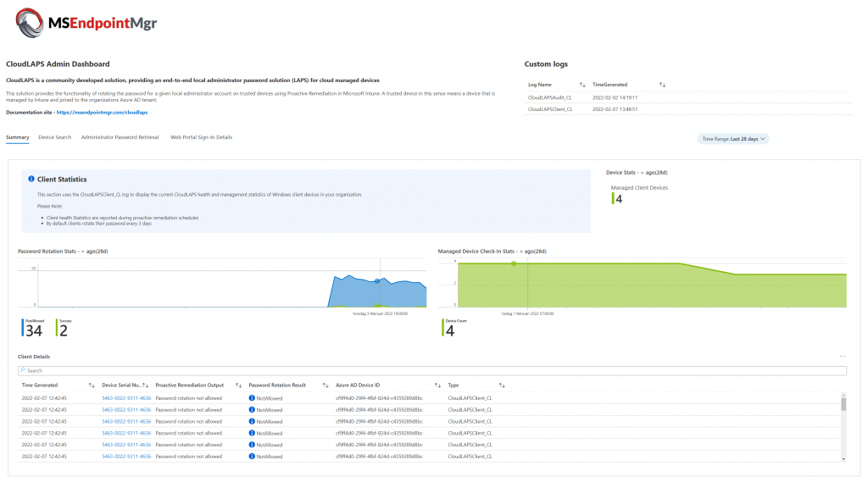The height and width of the screenshot is (482, 868).
Task: Open the msendpointmgr.com/cloudlaps documentation link
Action: (102, 113)
